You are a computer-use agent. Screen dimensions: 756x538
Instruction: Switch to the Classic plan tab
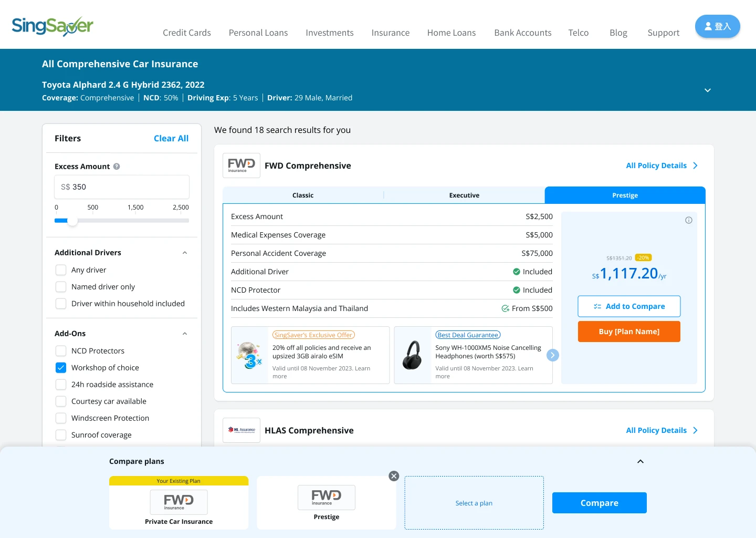(x=303, y=195)
